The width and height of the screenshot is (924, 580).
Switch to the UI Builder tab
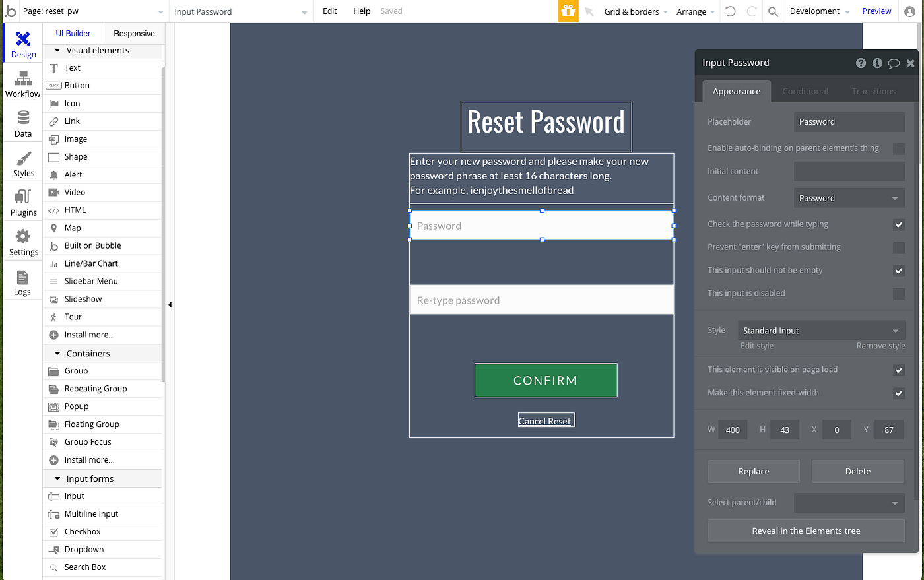pos(73,34)
